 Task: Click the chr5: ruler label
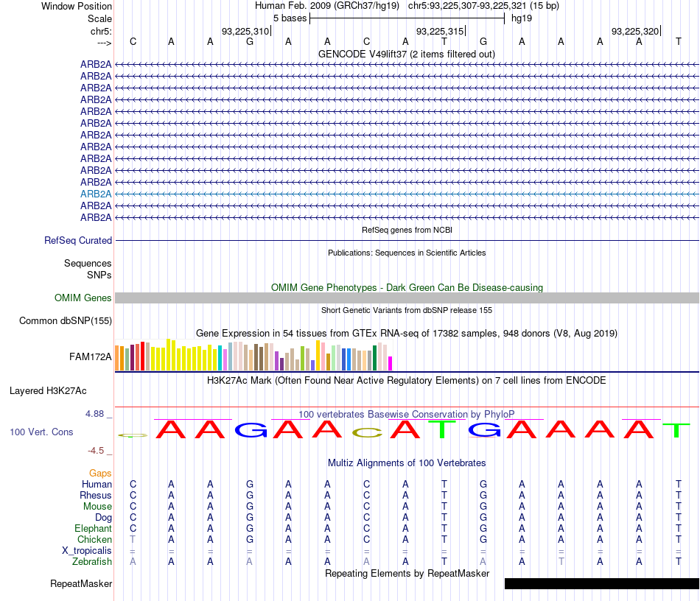pyautogui.click(x=101, y=31)
